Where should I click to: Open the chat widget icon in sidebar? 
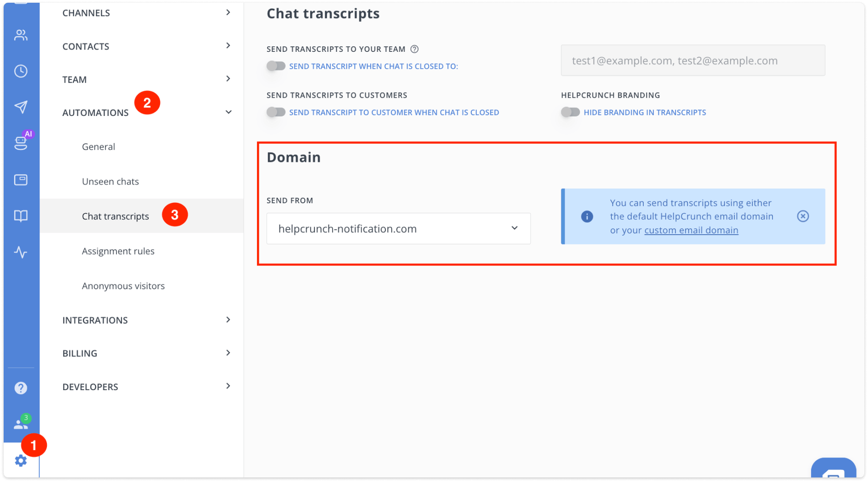pyautogui.click(x=21, y=179)
